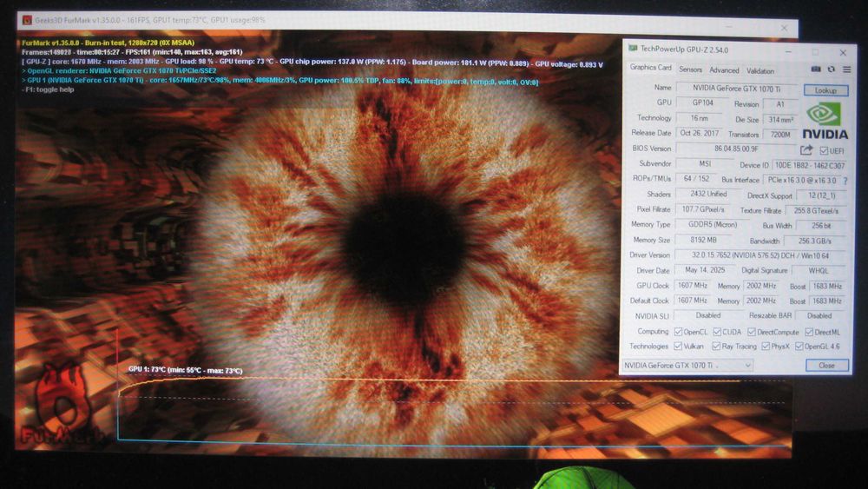868x489 pixels.
Task: Select the Graphics Card tab
Action: 650,68
